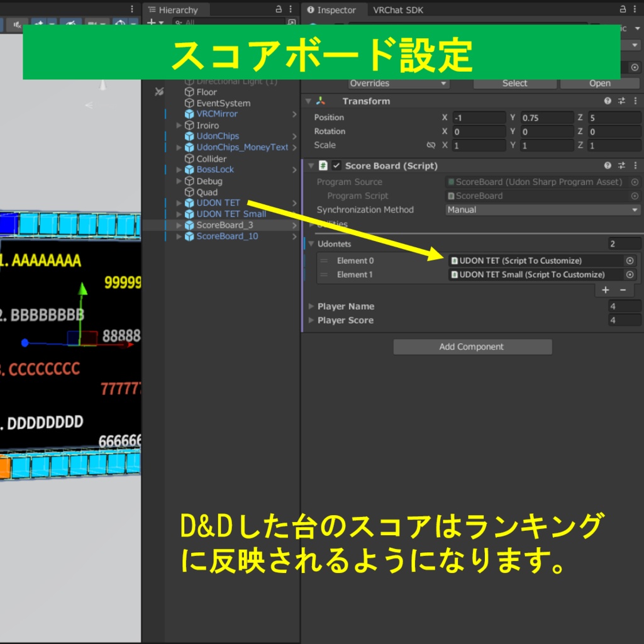Image resolution: width=644 pixels, height=644 pixels.
Task: Edit the Player Name size field
Action: tap(625, 306)
